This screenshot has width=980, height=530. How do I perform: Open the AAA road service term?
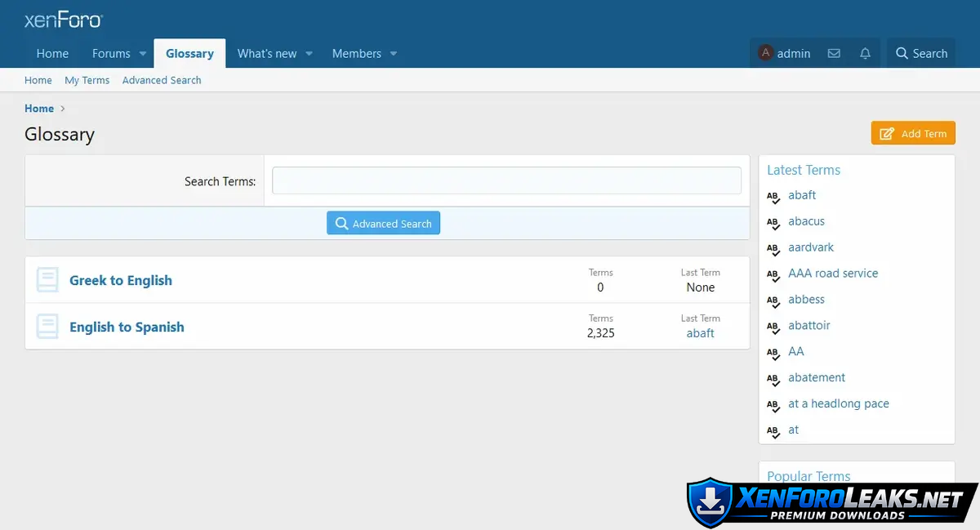coord(833,274)
